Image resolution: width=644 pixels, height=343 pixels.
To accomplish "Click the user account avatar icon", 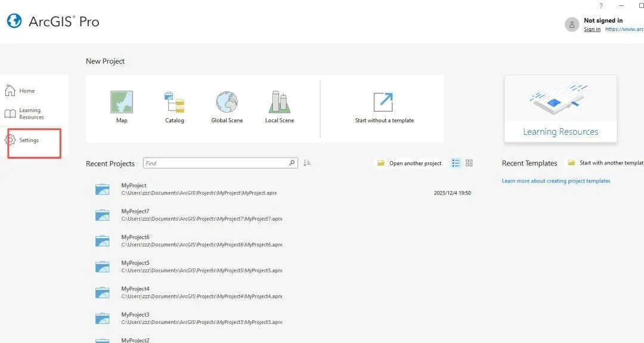I will click(x=572, y=24).
